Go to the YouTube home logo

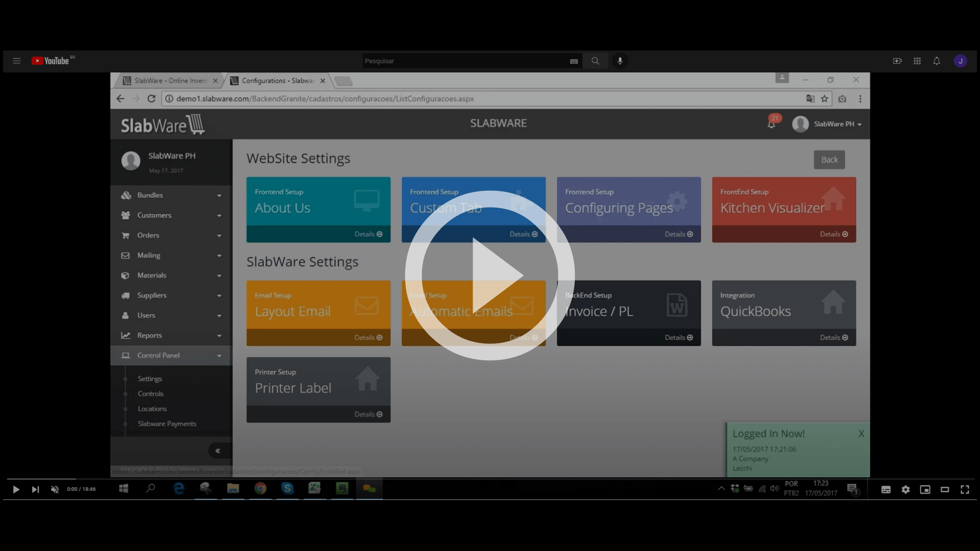pyautogui.click(x=51, y=61)
